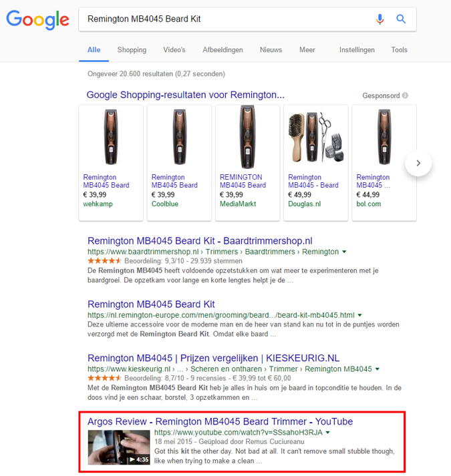Viewport: 451px width, 476px height.
Task: Expand dropdown arrow beside kieskeurig.nl URL
Action: click(x=378, y=369)
